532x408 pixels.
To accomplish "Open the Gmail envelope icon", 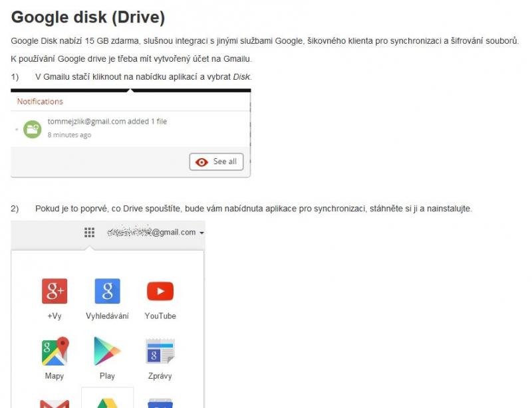I will click(x=55, y=403).
